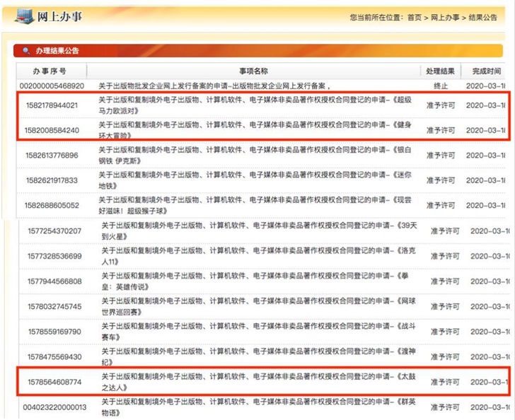The height and width of the screenshot is (420, 515).
Task: Select serial number 1582613776896
Action: click(52, 156)
